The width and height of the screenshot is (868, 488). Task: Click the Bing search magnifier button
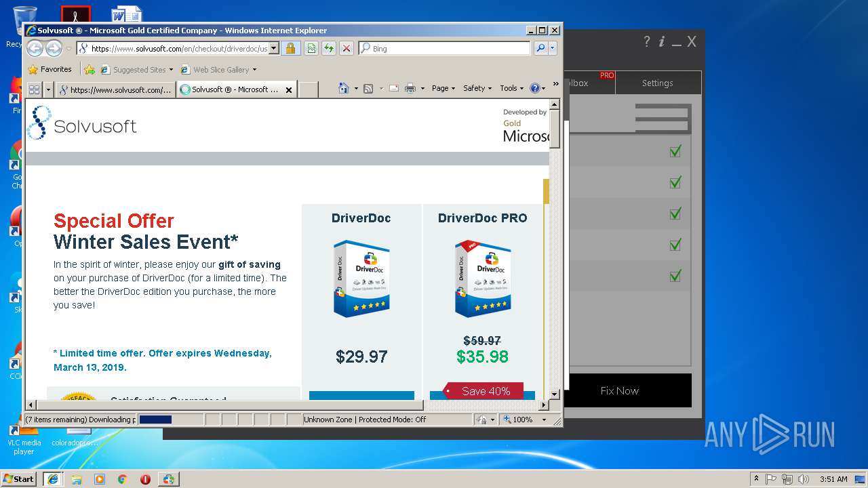540,48
